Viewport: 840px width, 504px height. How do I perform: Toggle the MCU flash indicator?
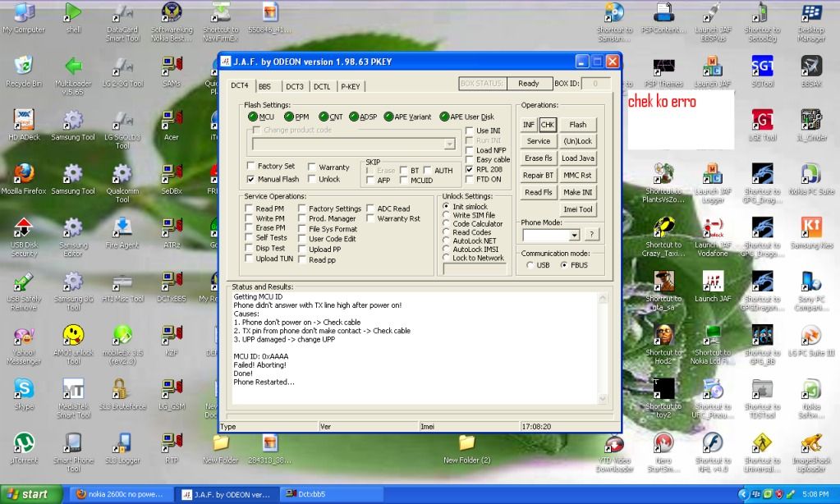coord(253,117)
